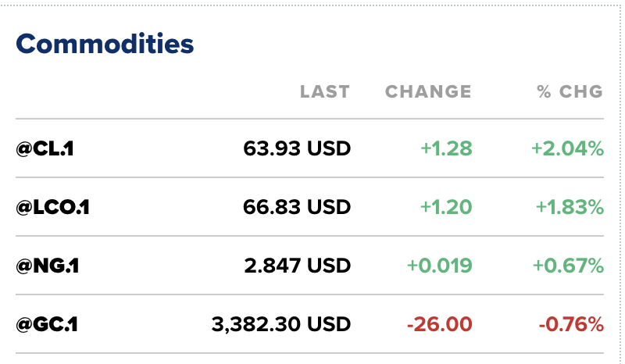Click the +0.67% percent change
The image size is (625, 364).
click(568, 266)
